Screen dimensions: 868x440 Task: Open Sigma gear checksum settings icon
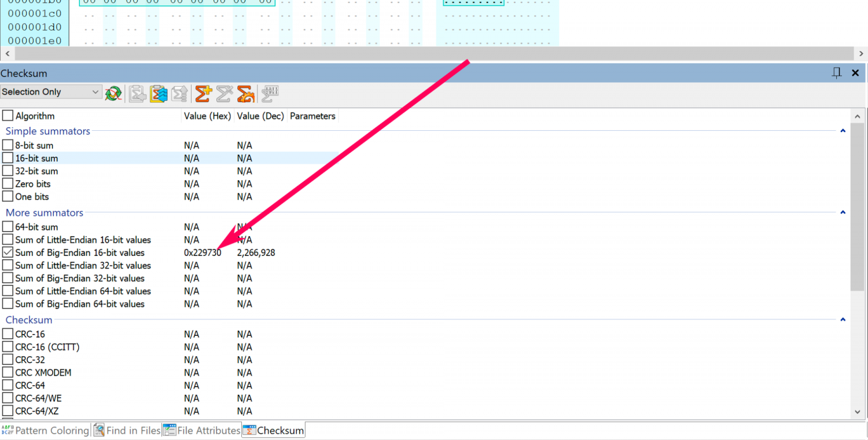click(246, 93)
